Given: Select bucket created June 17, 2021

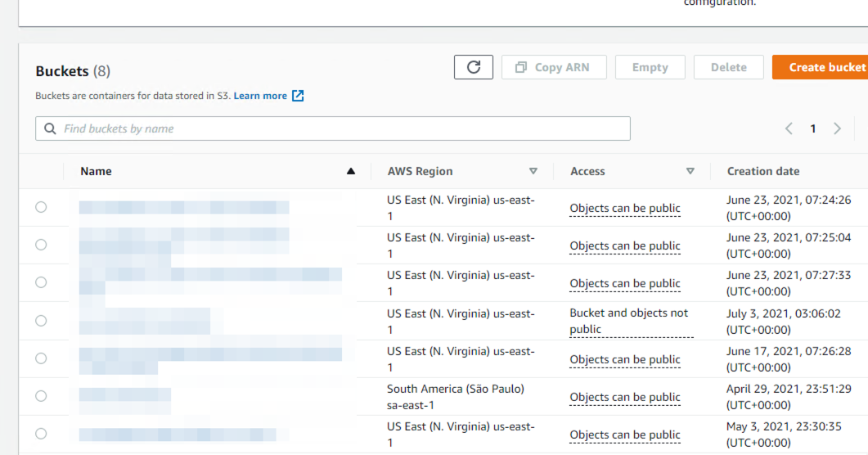Looking at the screenshot, I should tap(41, 358).
